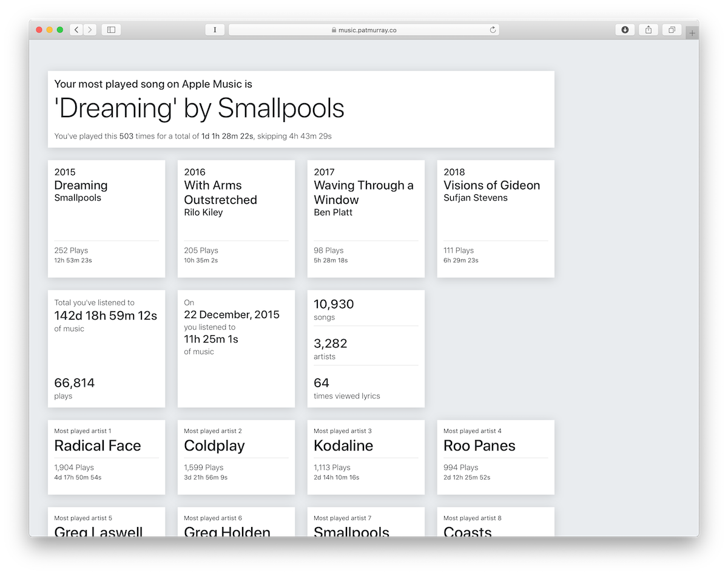Viewport: 728px width, 575px height.
Task: Click most played artist Coldplay
Action: click(236, 457)
